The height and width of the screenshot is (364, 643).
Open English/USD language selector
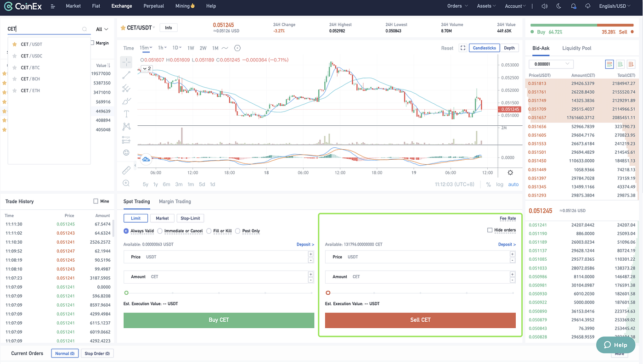pos(615,6)
